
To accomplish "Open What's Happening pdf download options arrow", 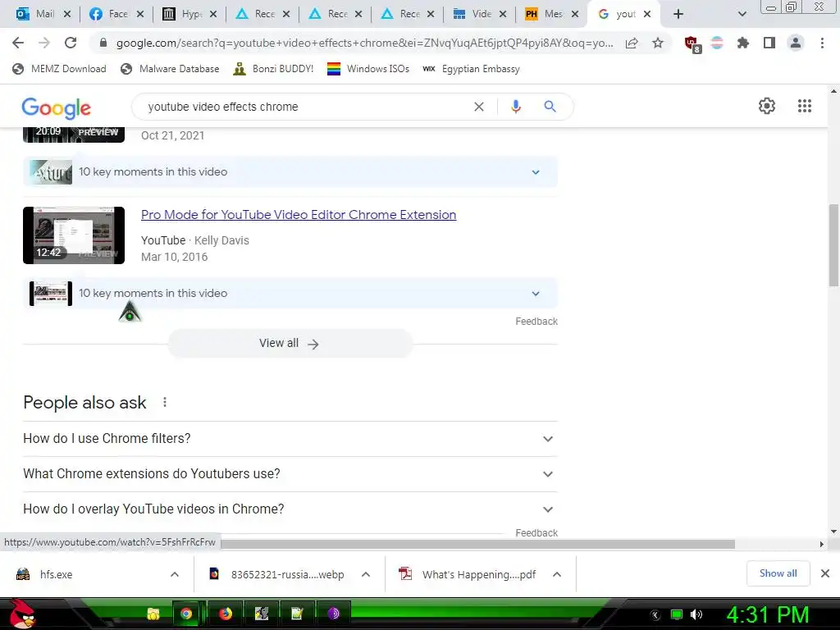I will point(557,574).
